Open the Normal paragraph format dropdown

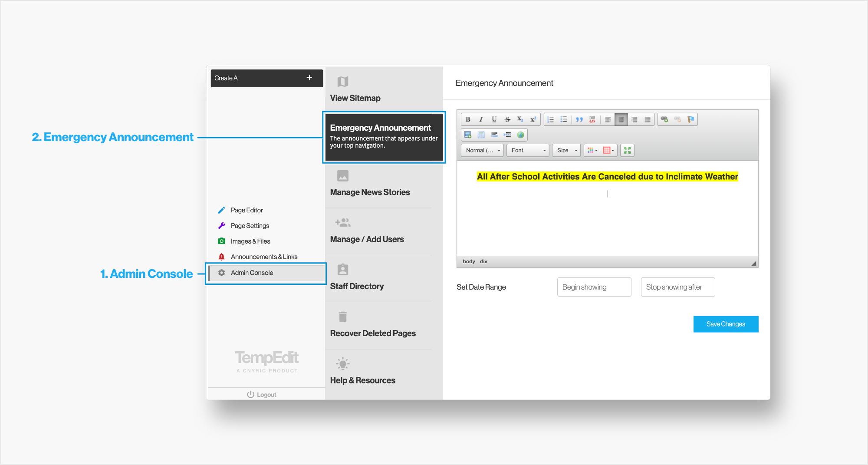click(x=482, y=150)
